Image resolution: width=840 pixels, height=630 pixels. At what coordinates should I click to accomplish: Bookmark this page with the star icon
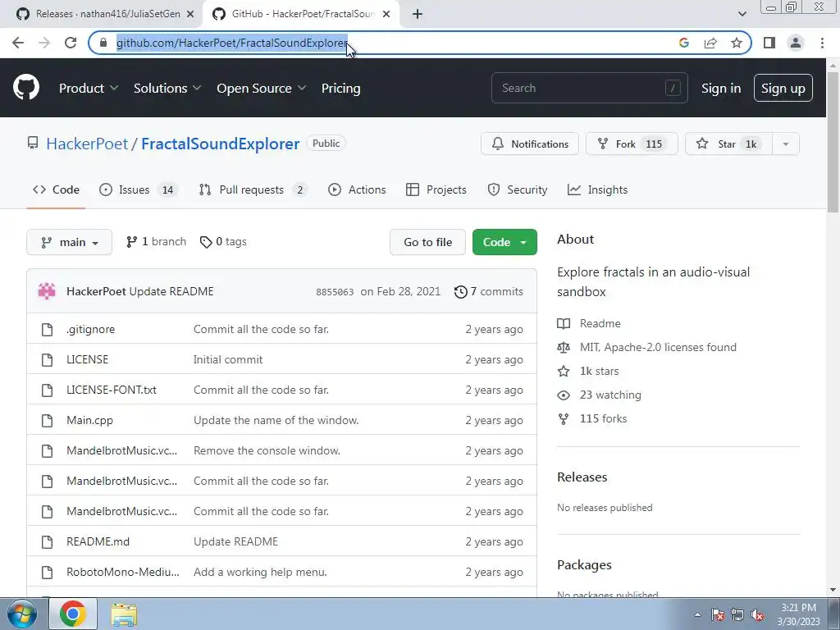[737, 43]
